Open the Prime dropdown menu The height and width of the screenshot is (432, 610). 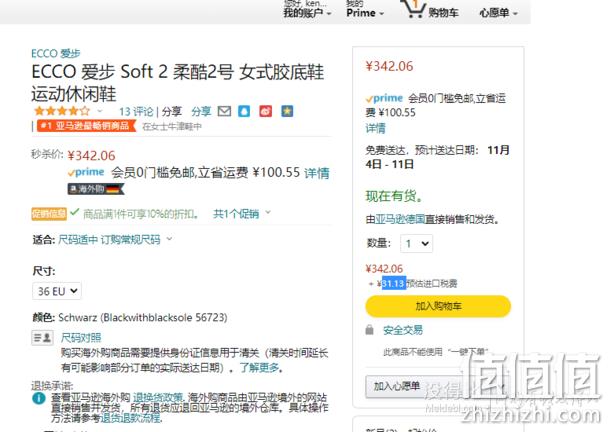(x=365, y=12)
